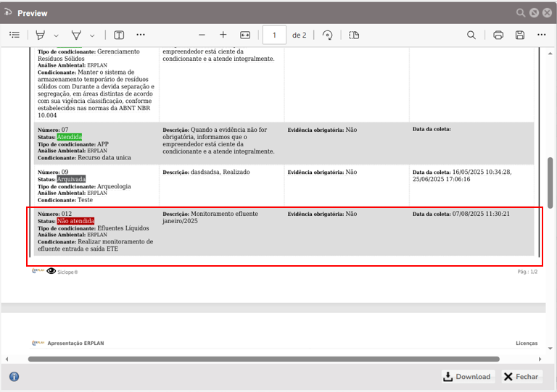Toggle fit-to-width view
The width and height of the screenshot is (557, 392).
coord(245,35)
